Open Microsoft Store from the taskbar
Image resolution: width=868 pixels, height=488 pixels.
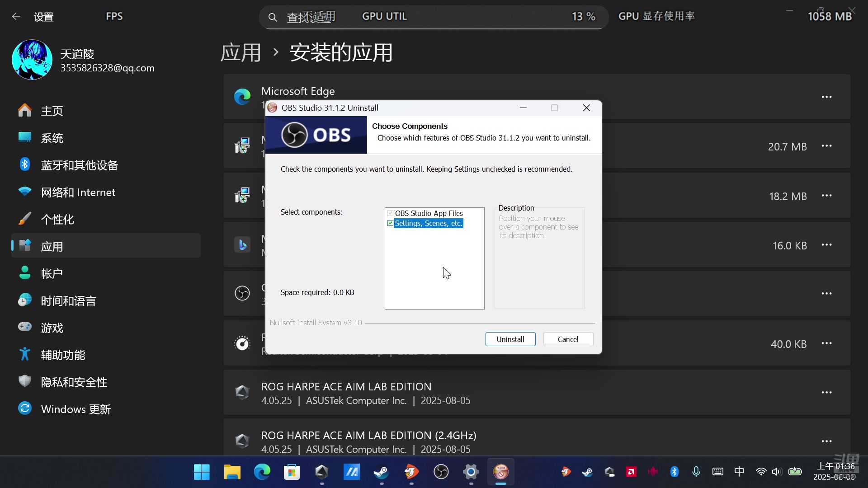292,472
